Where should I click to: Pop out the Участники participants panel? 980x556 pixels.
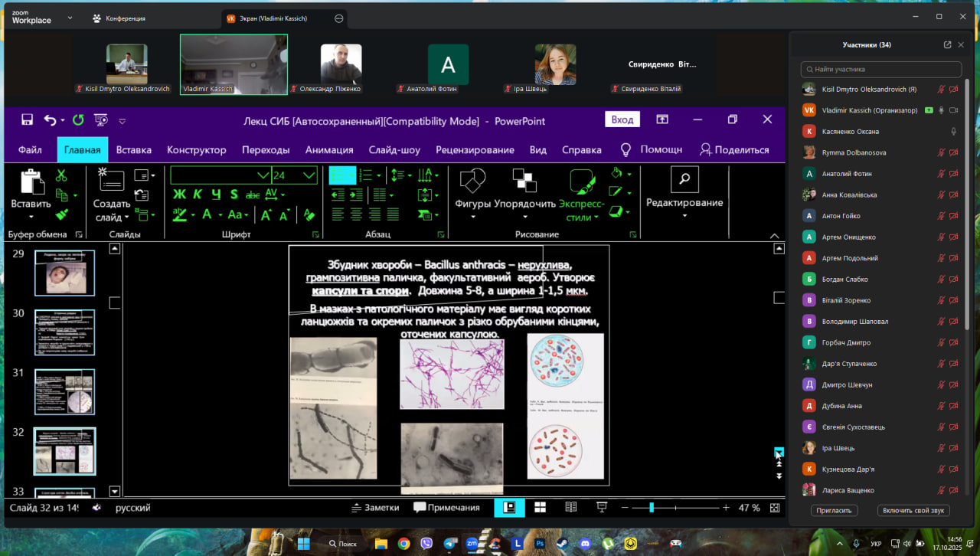pyautogui.click(x=947, y=45)
